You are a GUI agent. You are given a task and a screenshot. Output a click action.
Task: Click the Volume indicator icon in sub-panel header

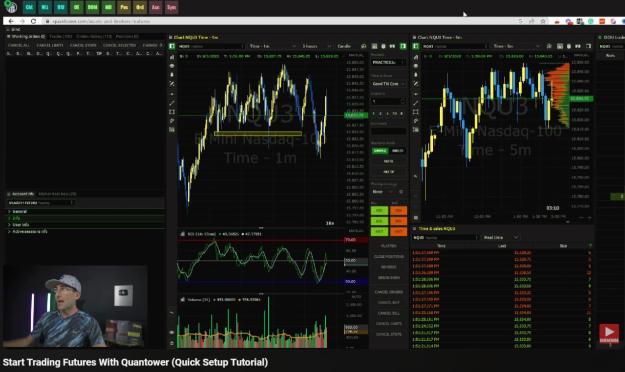coord(183,299)
